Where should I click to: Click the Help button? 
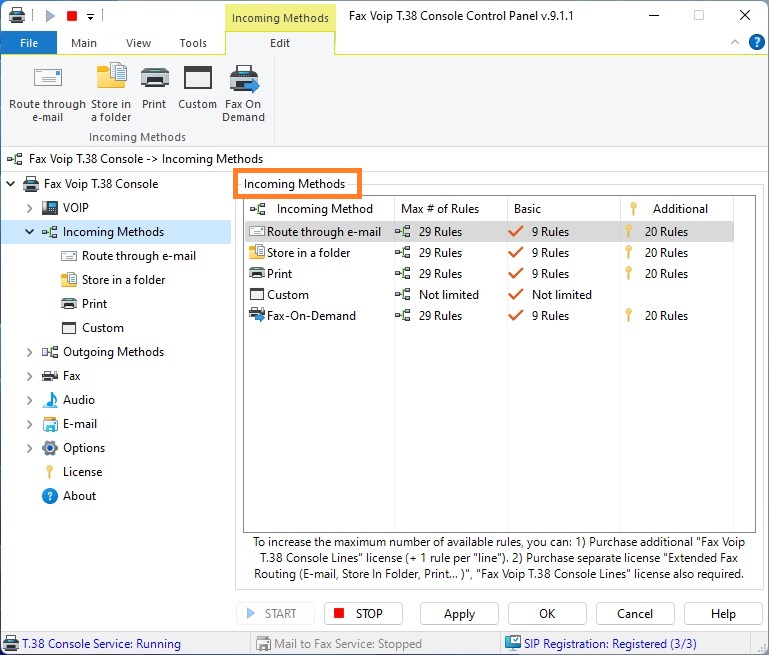point(723,614)
